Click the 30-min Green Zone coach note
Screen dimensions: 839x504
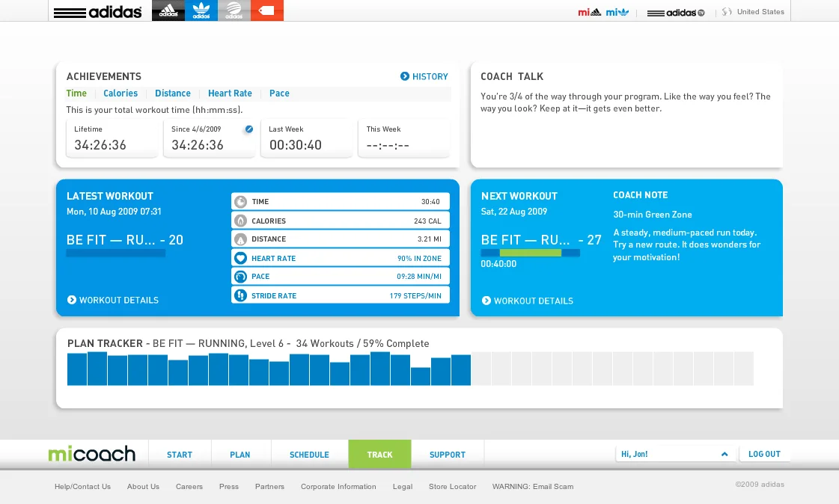point(652,215)
